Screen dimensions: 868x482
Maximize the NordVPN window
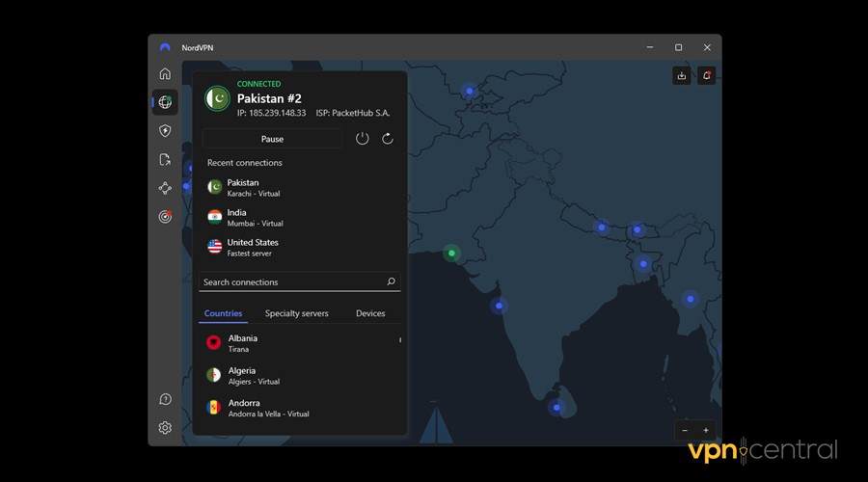click(x=678, y=47)
